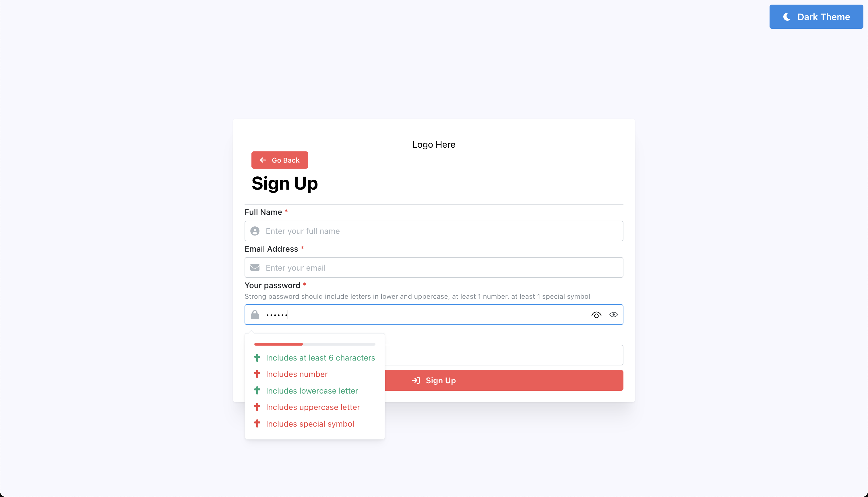
Task: Click the lock icon in password field
Action: (255, 314)
